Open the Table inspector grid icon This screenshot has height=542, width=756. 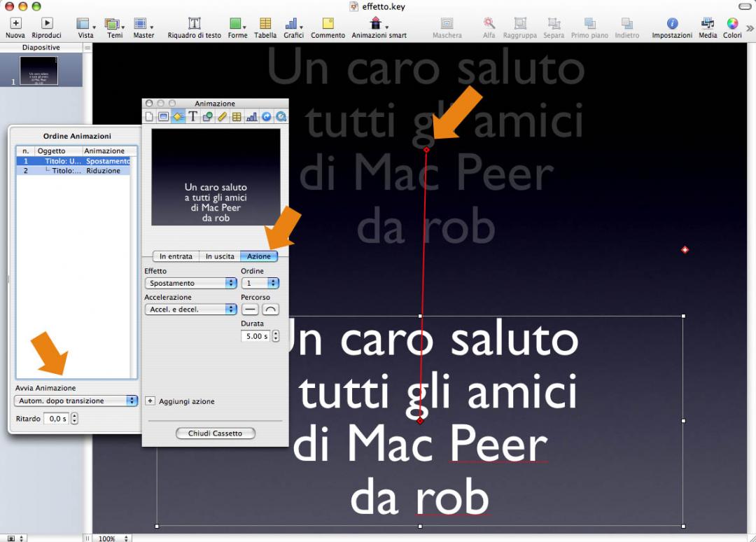pyautogui.click(x=237, y=116)
